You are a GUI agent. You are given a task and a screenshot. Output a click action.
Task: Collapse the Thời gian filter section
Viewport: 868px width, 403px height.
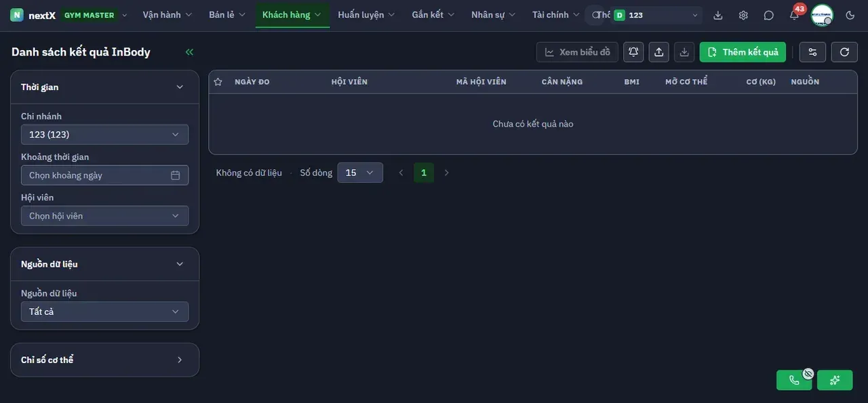(x=104, y=87)
